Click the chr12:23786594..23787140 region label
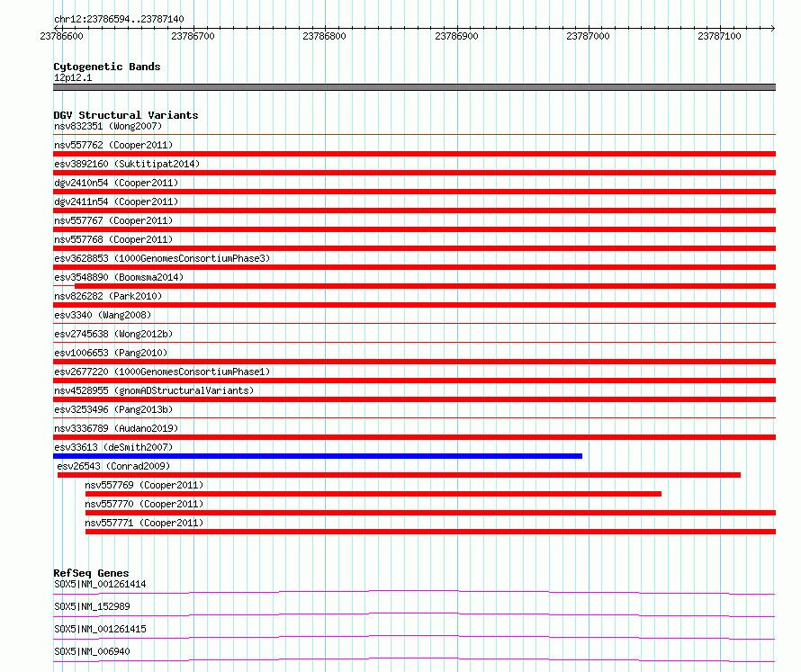The height and width of the screenshot is (672, 801). pyautogui.click(x=119, y=19)
